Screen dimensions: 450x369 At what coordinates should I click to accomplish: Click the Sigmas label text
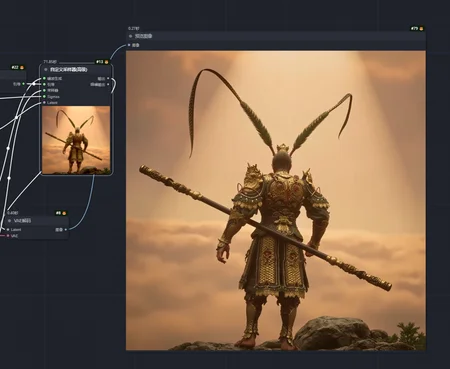53,97
